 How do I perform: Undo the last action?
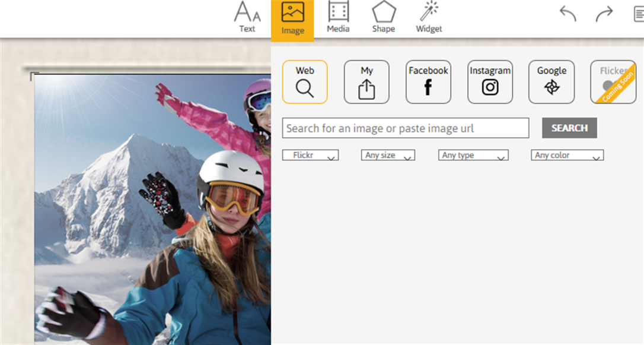point(568,14)
